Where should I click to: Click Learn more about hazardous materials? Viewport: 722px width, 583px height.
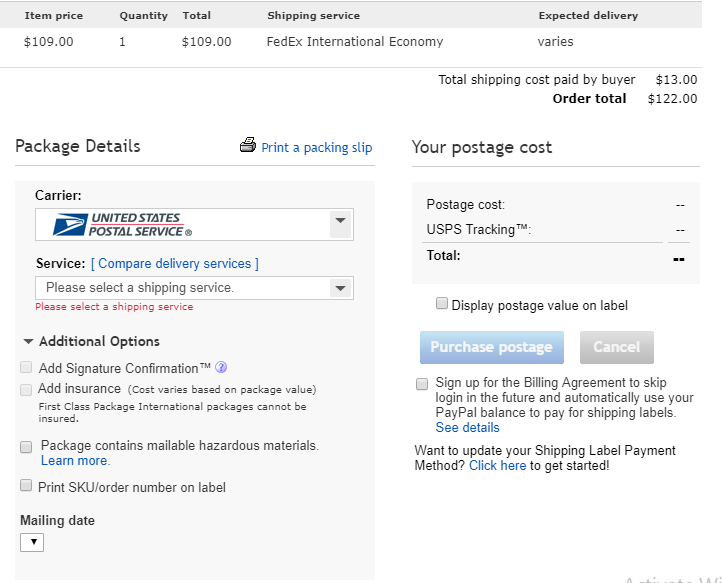[76, 461]
